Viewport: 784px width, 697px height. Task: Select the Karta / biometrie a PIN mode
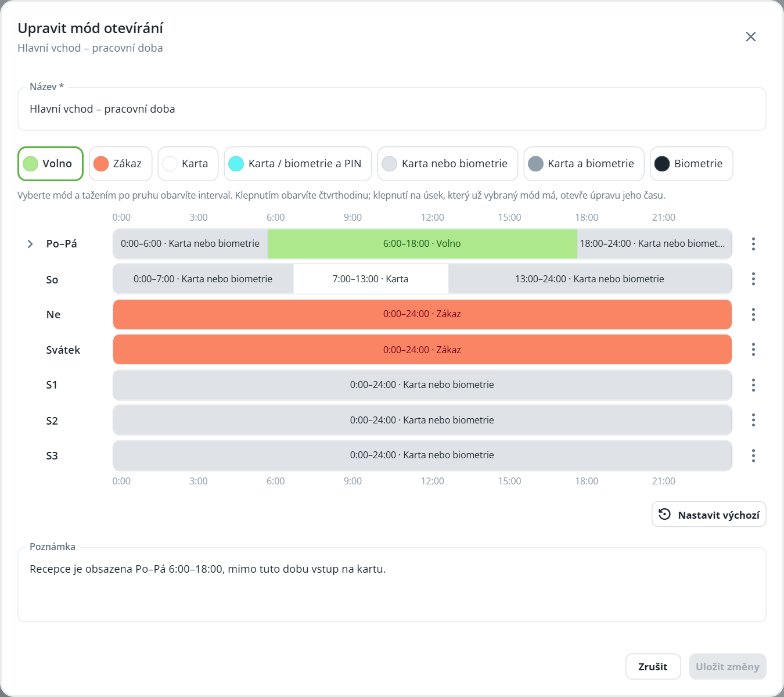tap(298, 164)
